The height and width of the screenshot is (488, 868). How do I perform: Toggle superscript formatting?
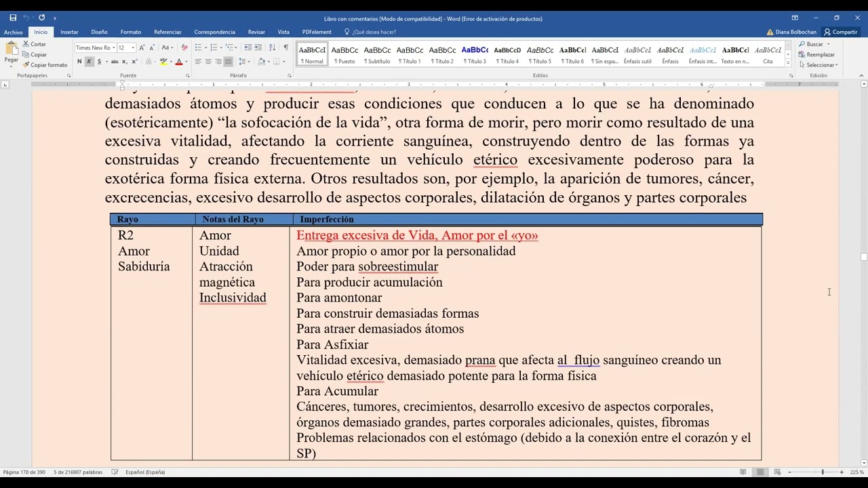(134, 62)
